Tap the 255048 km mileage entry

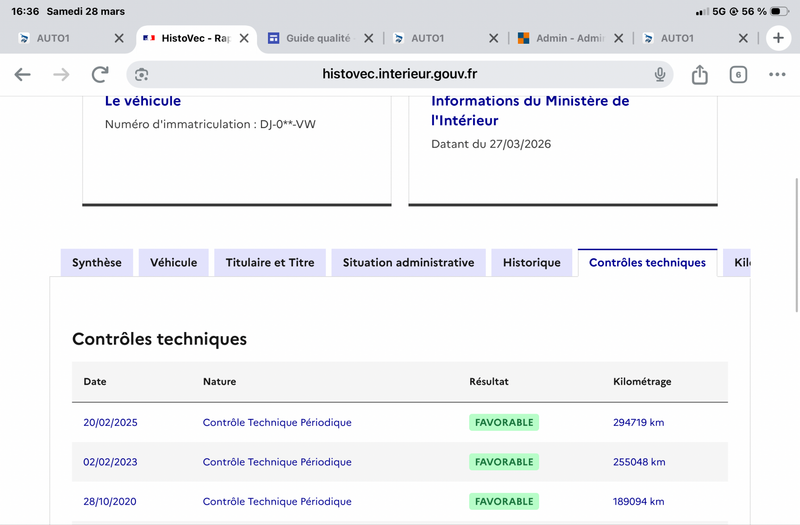638,462
